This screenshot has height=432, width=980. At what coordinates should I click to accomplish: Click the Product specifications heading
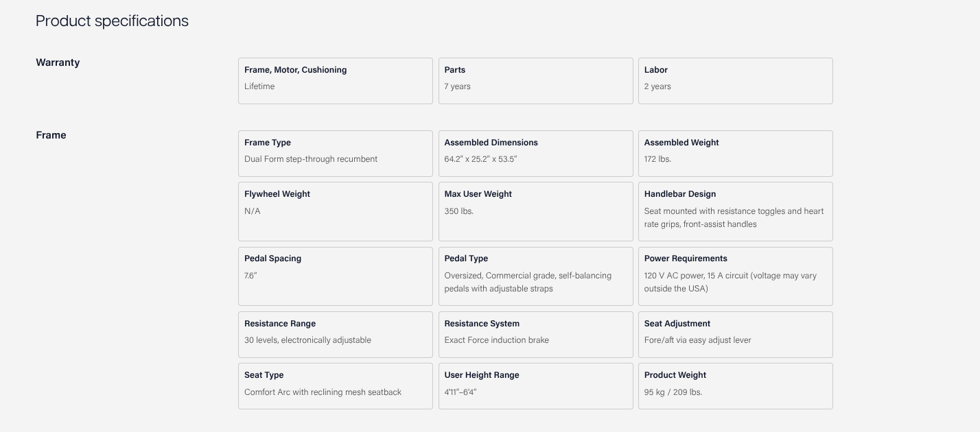[112, 21]
